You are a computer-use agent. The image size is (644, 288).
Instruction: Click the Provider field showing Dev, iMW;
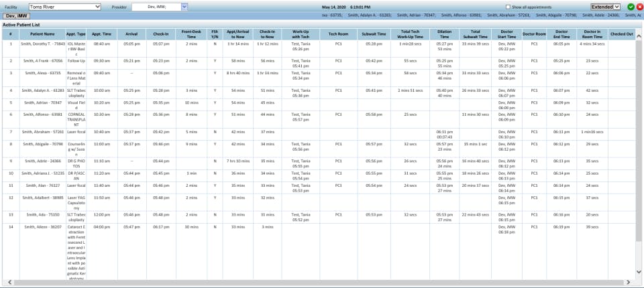tap(156, 7)
